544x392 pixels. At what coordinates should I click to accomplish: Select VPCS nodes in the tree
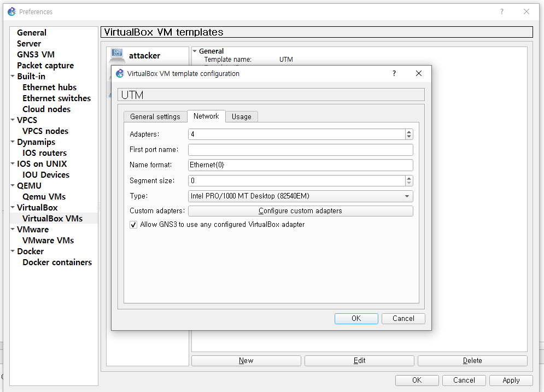tap(45, 131)
